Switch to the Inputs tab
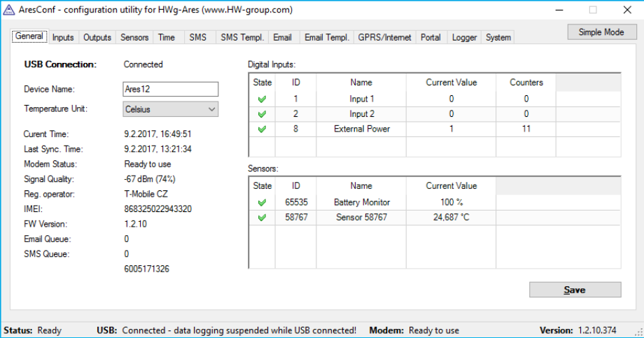 pyautogui.click(x=63, y=38)
